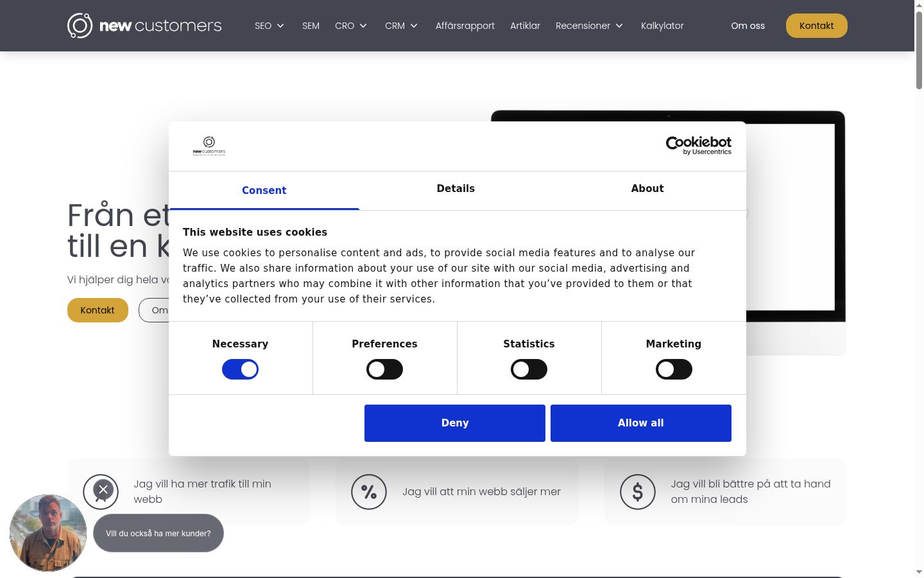Image resolution: width=924 pixels, height=578 pixels.
Task: Click Allow all cookies button
Action: click(x=641, y=423)
